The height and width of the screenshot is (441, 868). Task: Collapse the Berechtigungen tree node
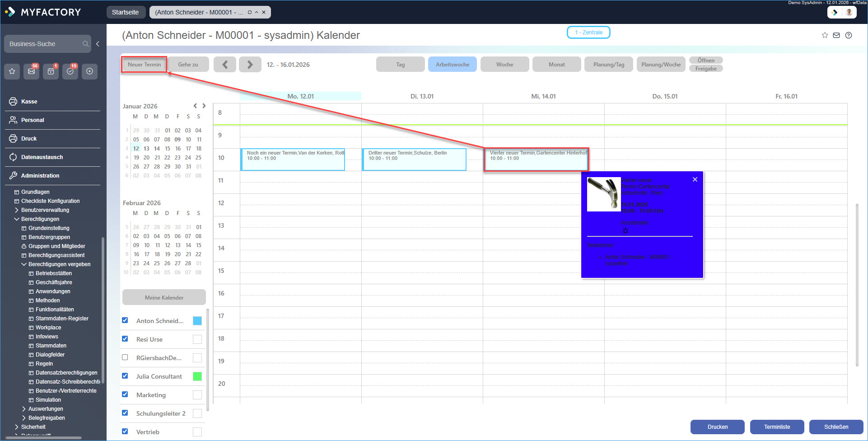[17, 219]
